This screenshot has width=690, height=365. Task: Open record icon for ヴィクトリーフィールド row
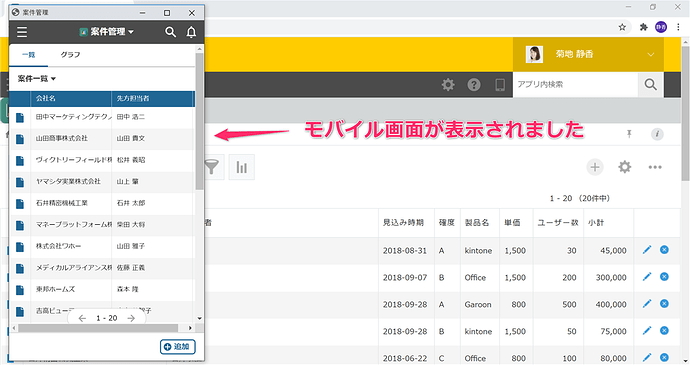(x=20, y=161)
